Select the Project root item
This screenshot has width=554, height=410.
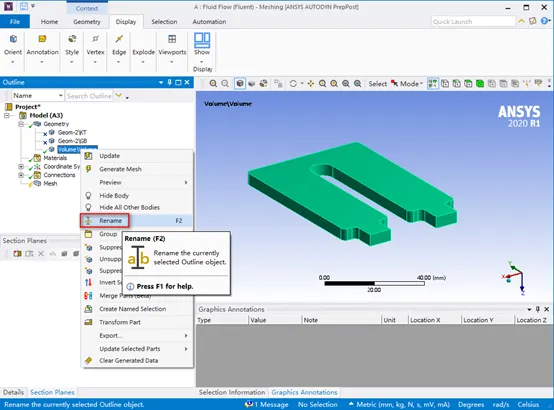point(28,107)
